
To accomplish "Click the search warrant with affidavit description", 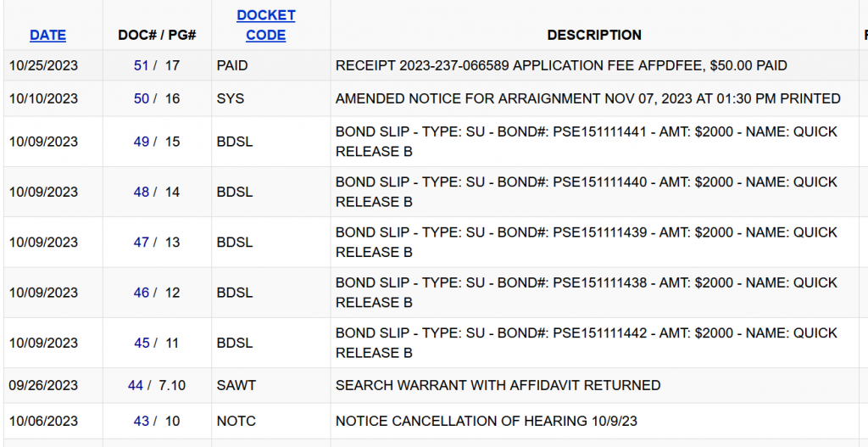I will [498, 385].
